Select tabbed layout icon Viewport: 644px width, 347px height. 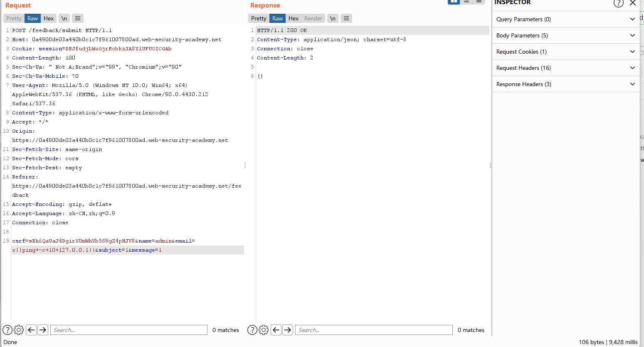click(479, 2)
